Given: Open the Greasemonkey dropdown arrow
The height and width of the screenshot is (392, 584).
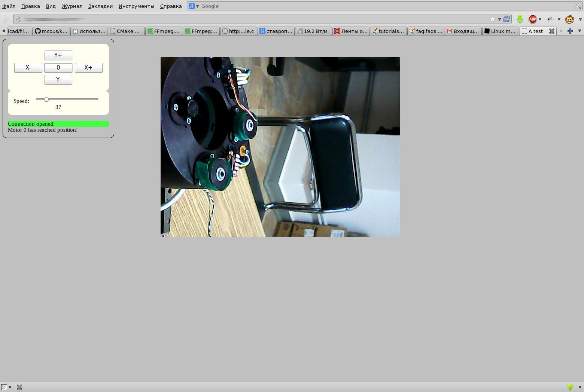Looking at the screenshot, I should [580, 19].
